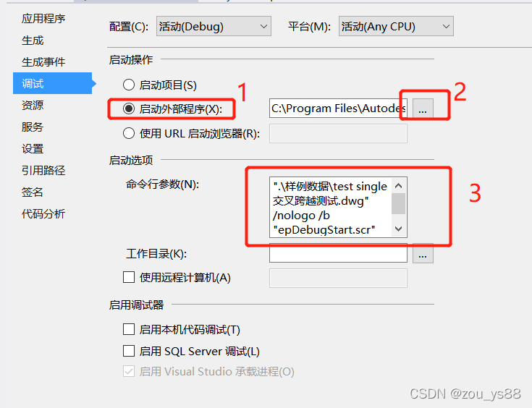Image resolution: width=532 pixels, height=408 pixels.
Task: Click the down arrow in command-line arguments scrollbar
Action: (399, 229)
